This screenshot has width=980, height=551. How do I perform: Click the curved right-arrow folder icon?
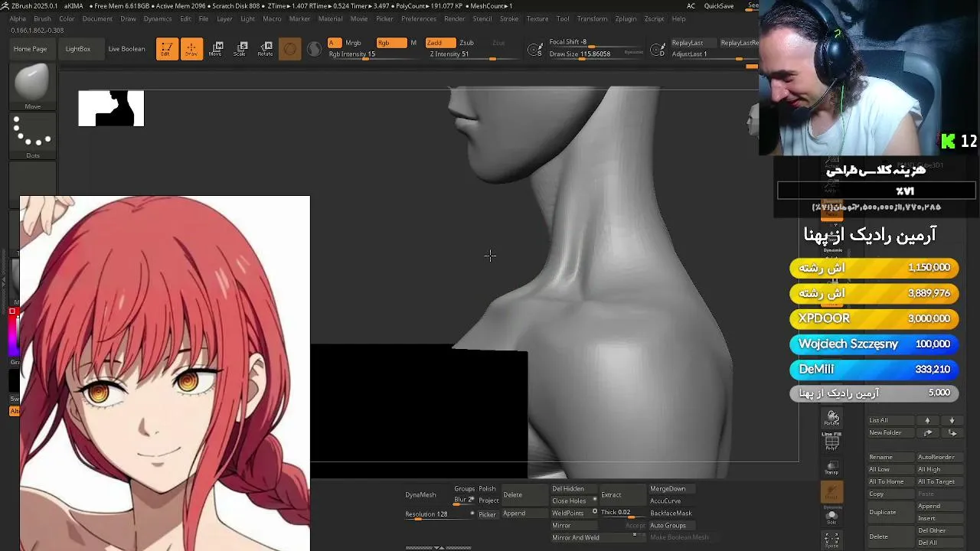pos(927,432)
